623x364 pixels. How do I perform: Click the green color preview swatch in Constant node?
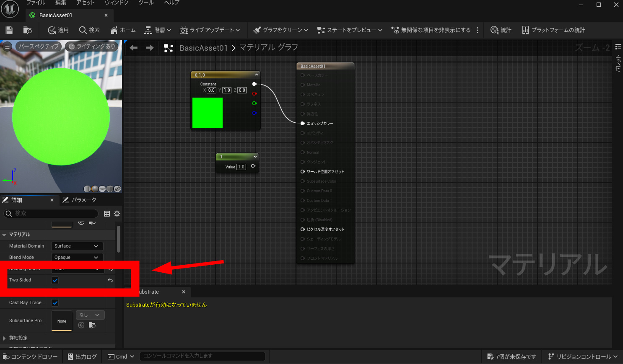point(208,113)
